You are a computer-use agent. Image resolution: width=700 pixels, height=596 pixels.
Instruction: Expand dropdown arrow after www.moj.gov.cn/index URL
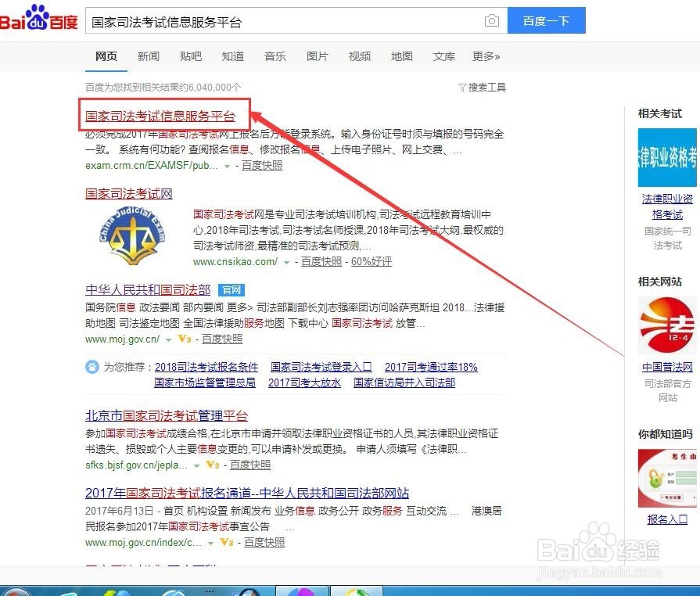tap(210, 544)
